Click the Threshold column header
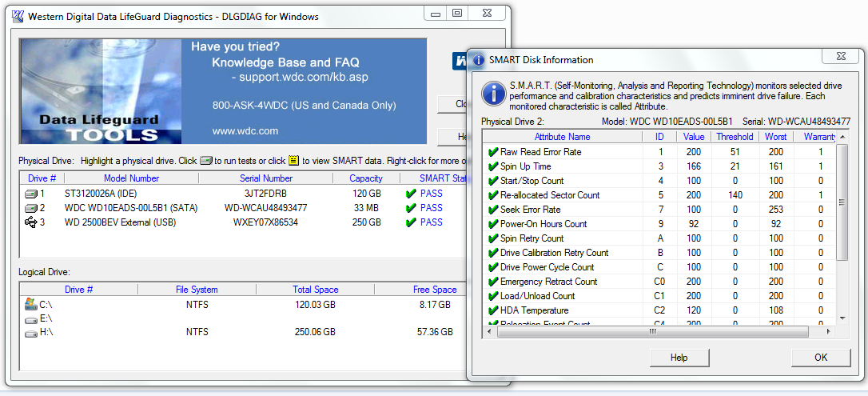 click(x=735, y=137)
